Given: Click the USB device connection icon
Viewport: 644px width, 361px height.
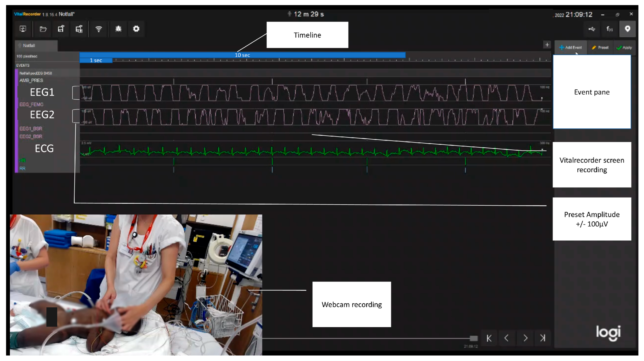Looking at the screenshot, I should [x=591, y=29].
